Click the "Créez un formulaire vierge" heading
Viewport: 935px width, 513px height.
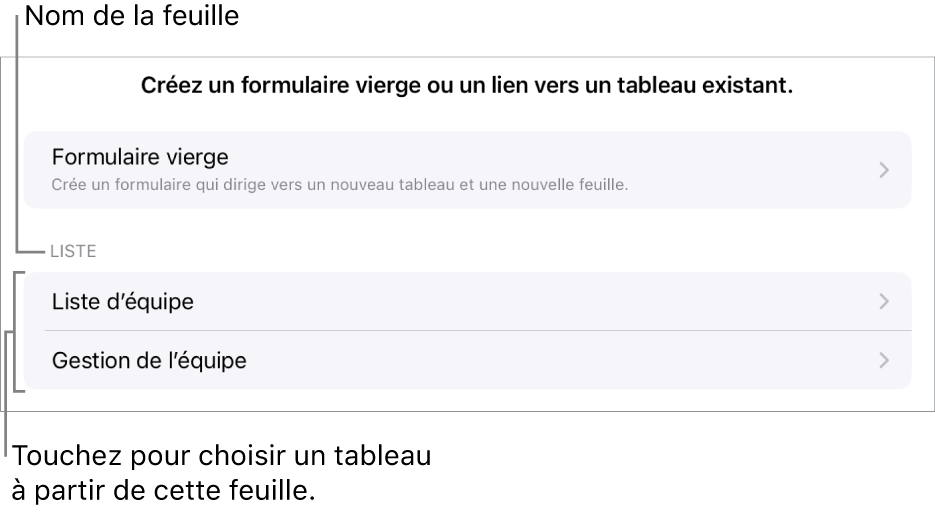click(x=467, y=86)
